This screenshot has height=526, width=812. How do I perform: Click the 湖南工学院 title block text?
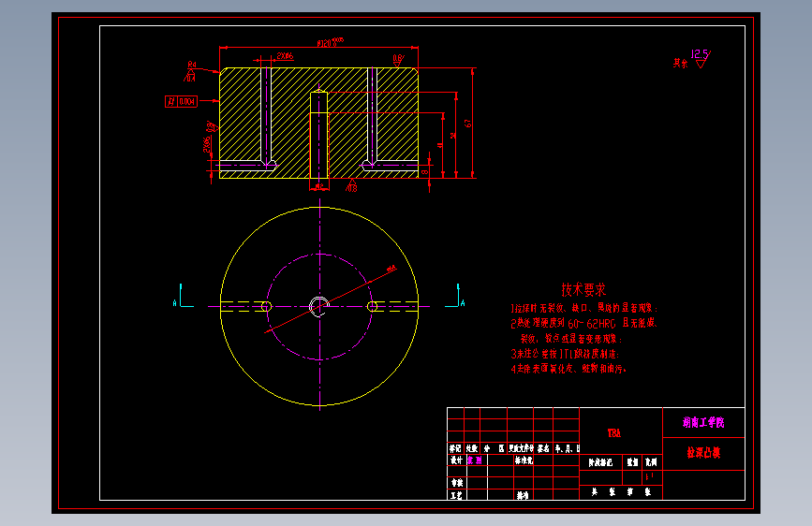[x=703, y=422]
